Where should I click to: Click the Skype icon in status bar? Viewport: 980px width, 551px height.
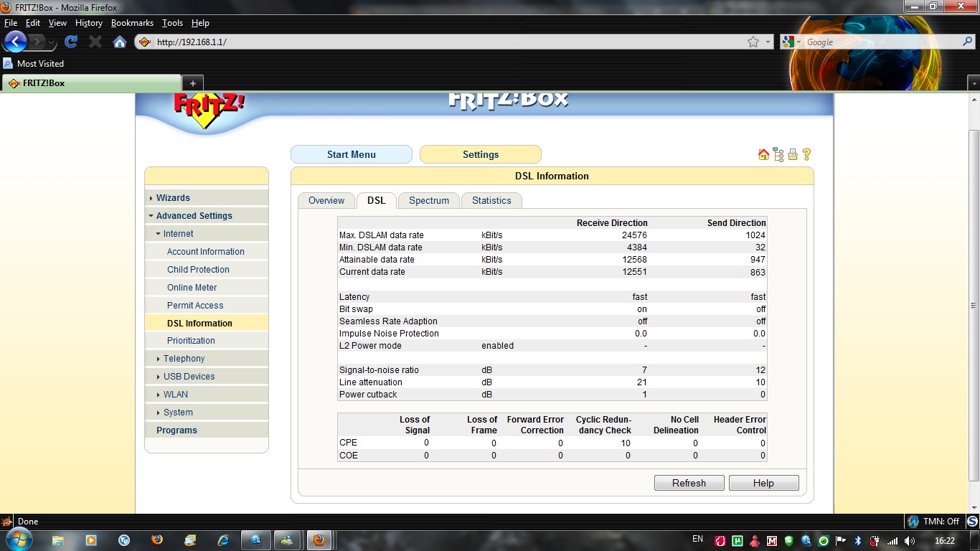coord(973,522)
